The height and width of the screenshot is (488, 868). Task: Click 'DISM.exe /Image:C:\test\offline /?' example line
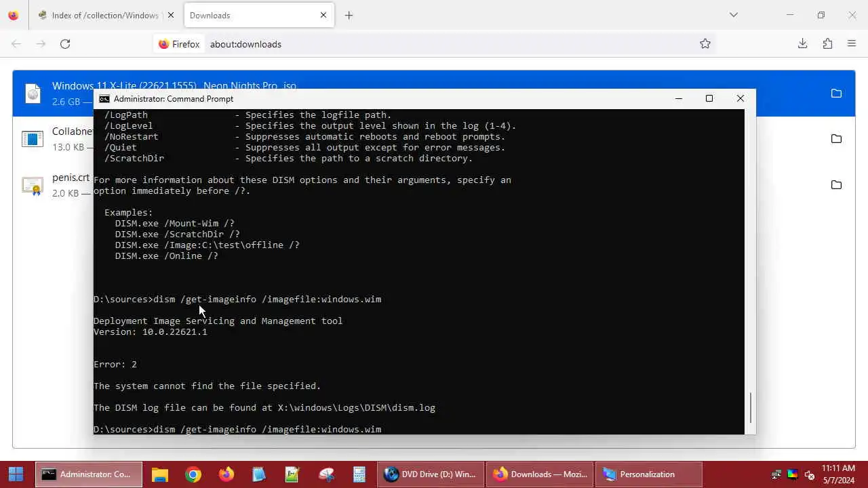click(208, 245)
